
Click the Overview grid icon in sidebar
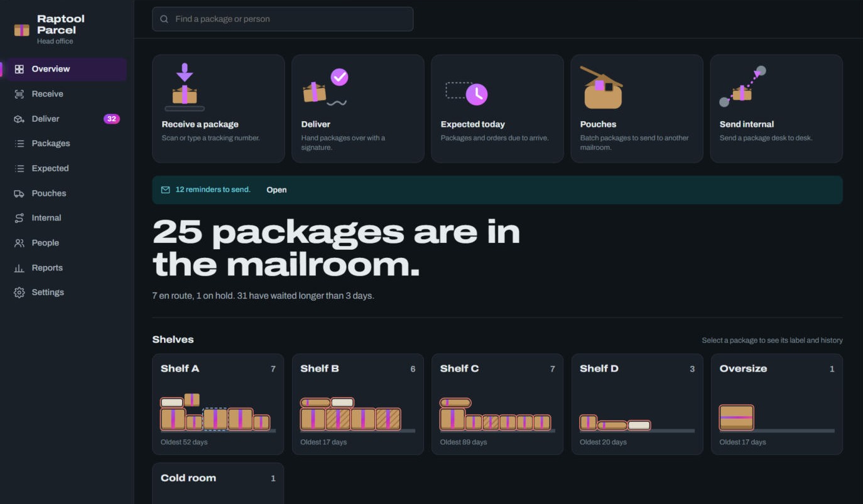click(19, 69)
